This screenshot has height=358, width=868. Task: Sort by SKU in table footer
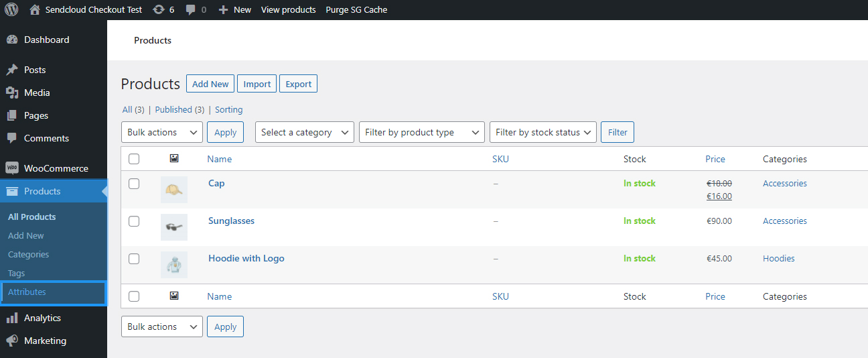coord(500,296)
